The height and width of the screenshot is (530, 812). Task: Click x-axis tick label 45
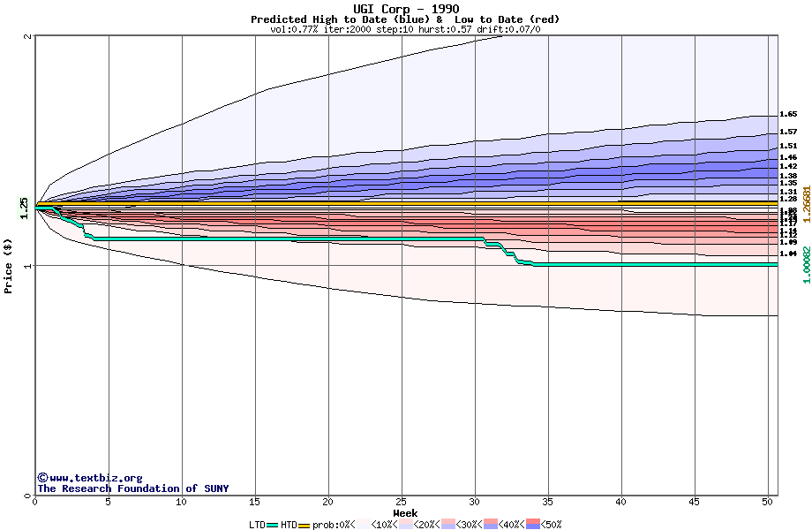coord(695,502)
